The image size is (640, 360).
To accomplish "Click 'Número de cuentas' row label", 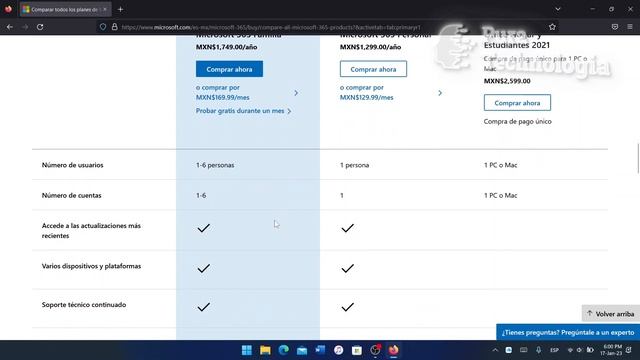I will pyautogui.click(x=71, y=195).
